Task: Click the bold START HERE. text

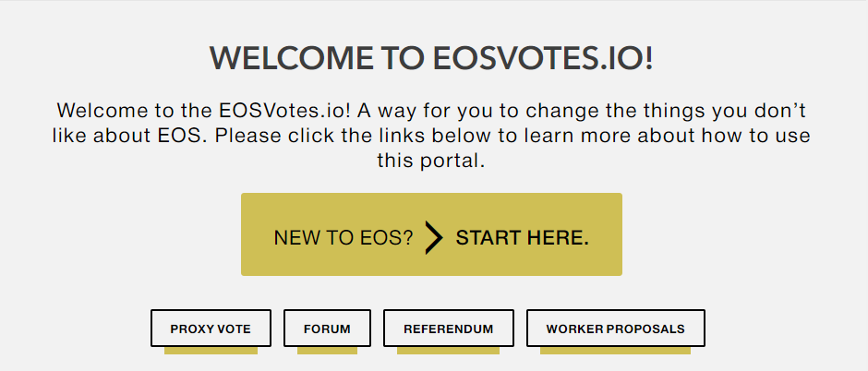Action: [x=522, y=238]
